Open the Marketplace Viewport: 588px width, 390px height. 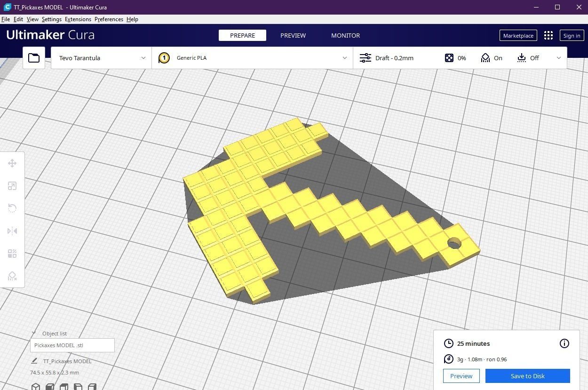click(x=518, y=35)
